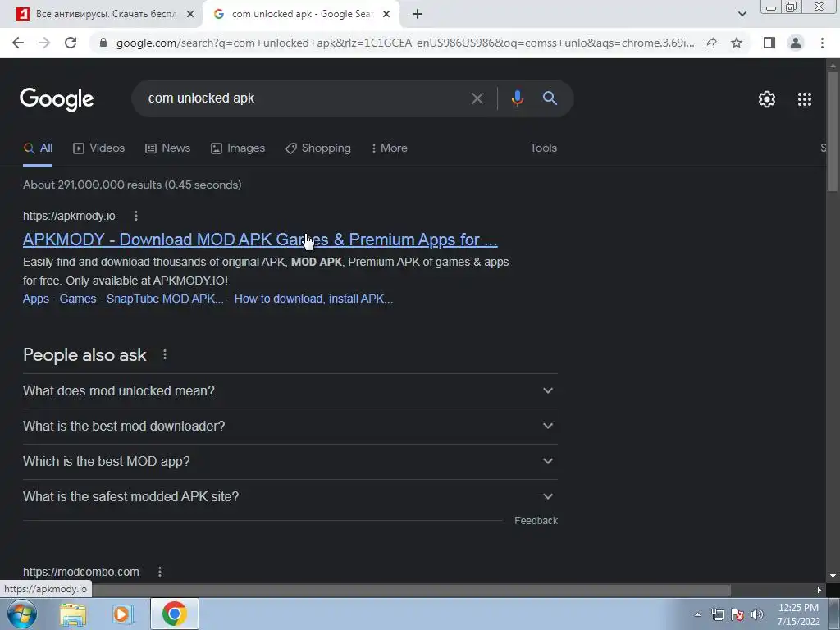Open the tab search chevron
This screenshot has width=840, height=630.
coord(742,14)
